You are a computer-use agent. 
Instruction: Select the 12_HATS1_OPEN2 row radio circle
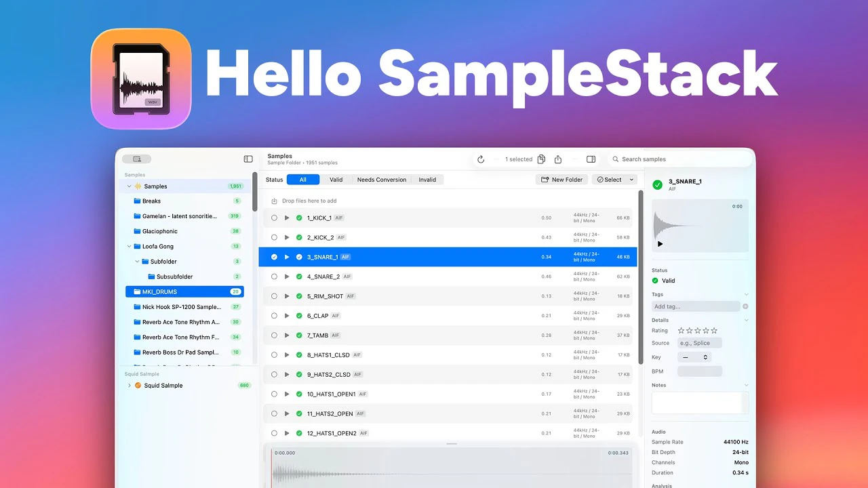point(274,433)
